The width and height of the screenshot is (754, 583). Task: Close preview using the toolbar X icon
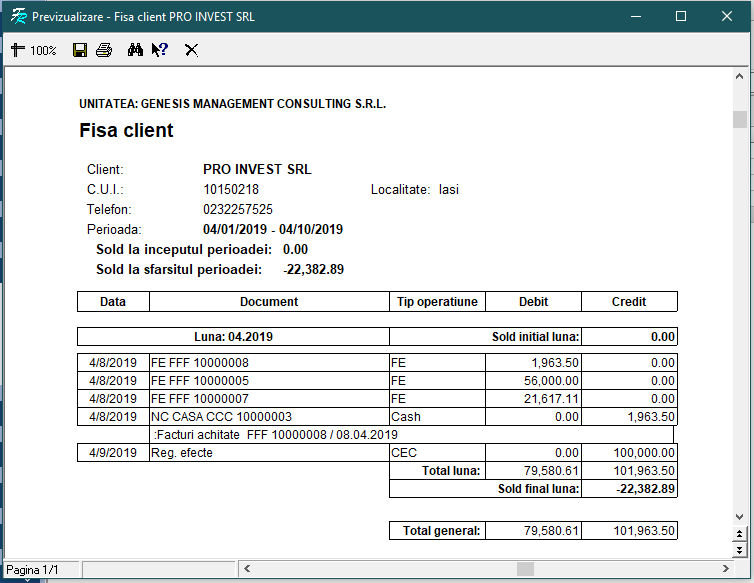[x=191, y=50]
